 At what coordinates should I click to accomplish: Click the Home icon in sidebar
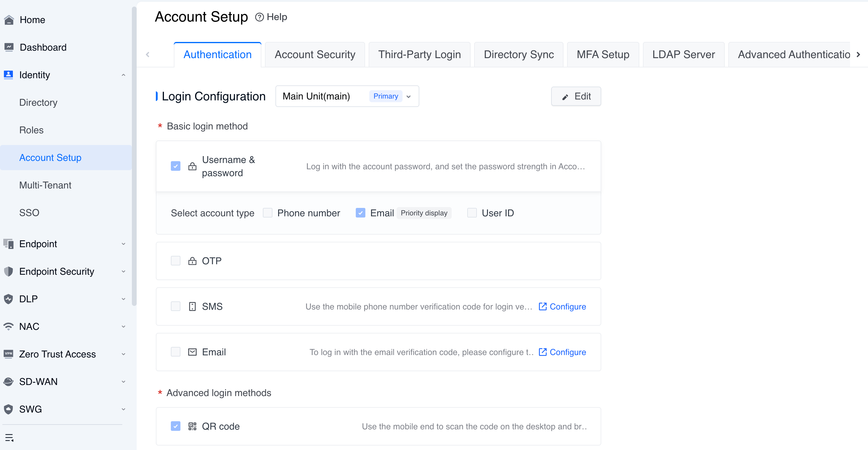click(x=9, y=20)
